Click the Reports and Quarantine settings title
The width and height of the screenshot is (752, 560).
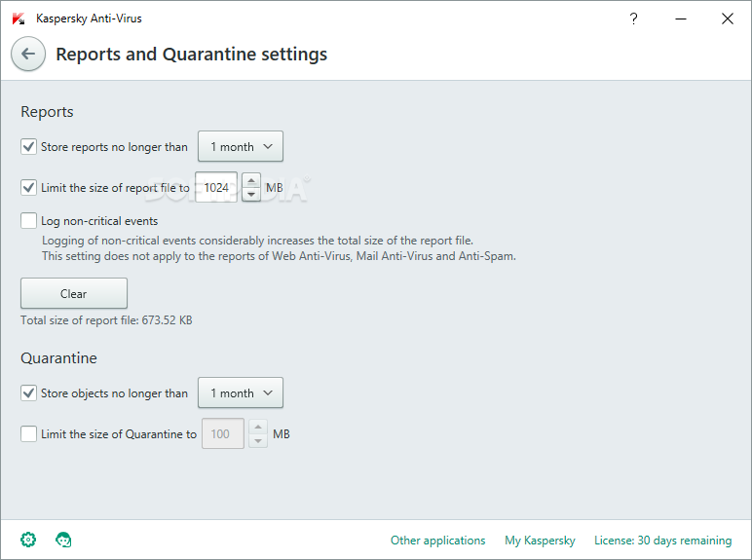[x=191, y=55]
